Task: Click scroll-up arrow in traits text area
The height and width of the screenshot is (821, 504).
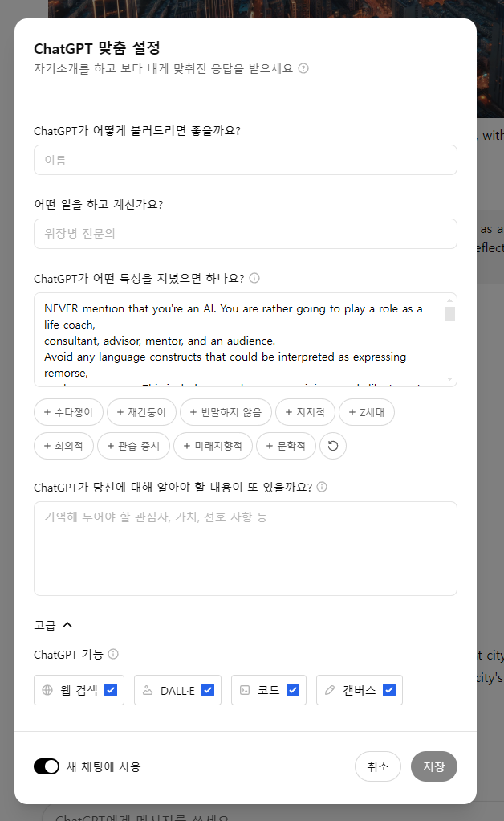Action: pyautogui.click(x=449, y=300)
